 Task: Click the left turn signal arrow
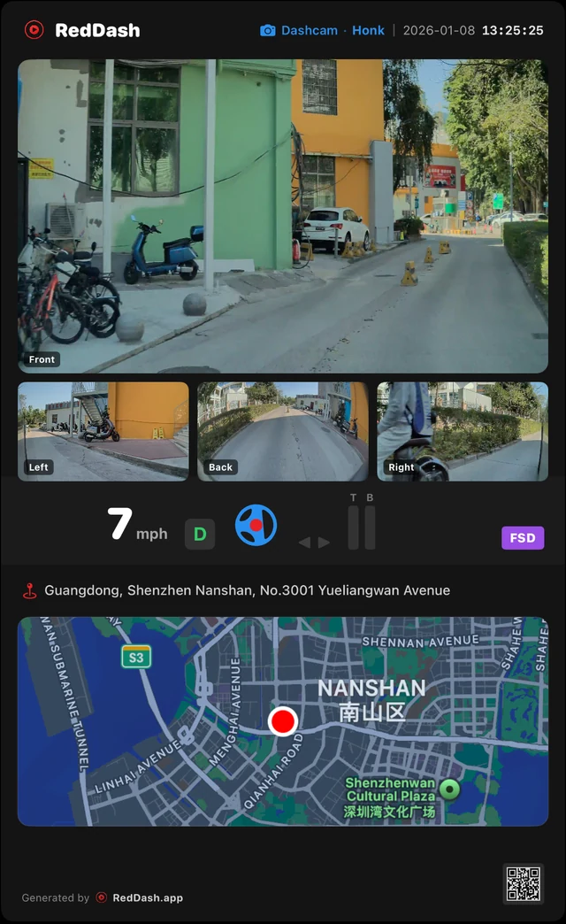coord(304,543)
